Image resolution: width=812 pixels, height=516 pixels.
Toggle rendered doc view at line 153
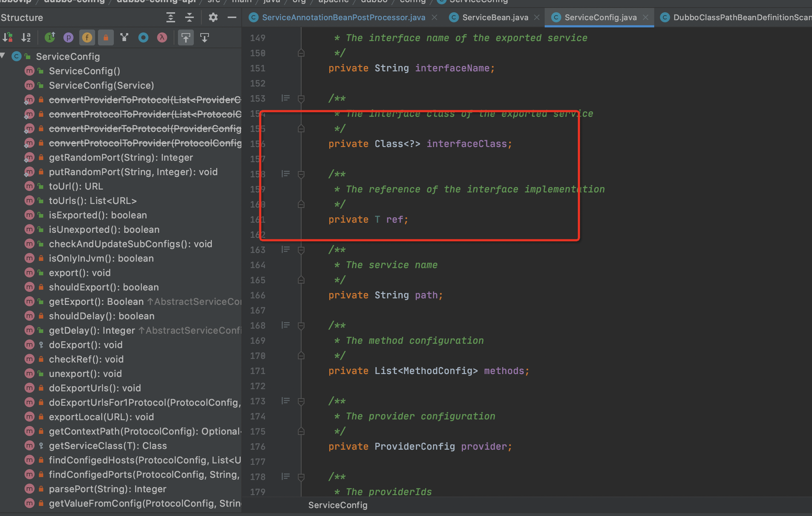coord(286,98)
